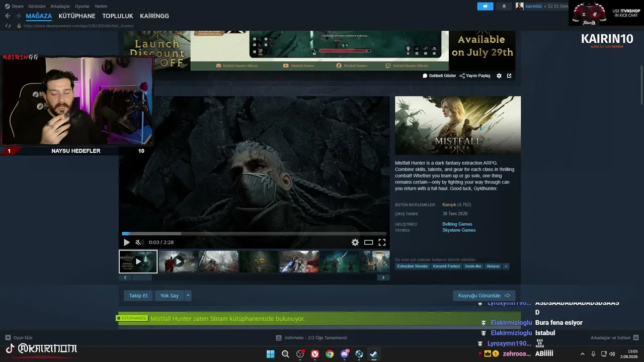The height and width of the screenshot is (362, 644).
Task: Open the Karışık reviews summary link
Action: [x=449, y=205]
